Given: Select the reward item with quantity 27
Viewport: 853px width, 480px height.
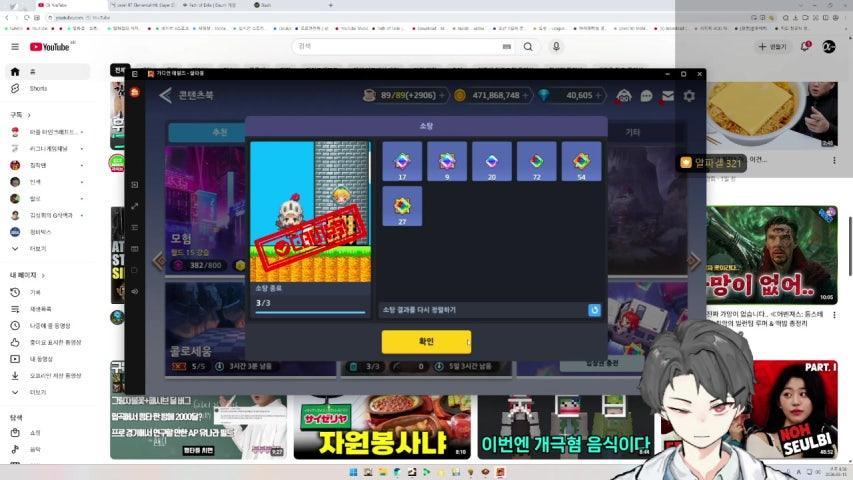Looking at the screenshot, I should (x=402, y=206).
